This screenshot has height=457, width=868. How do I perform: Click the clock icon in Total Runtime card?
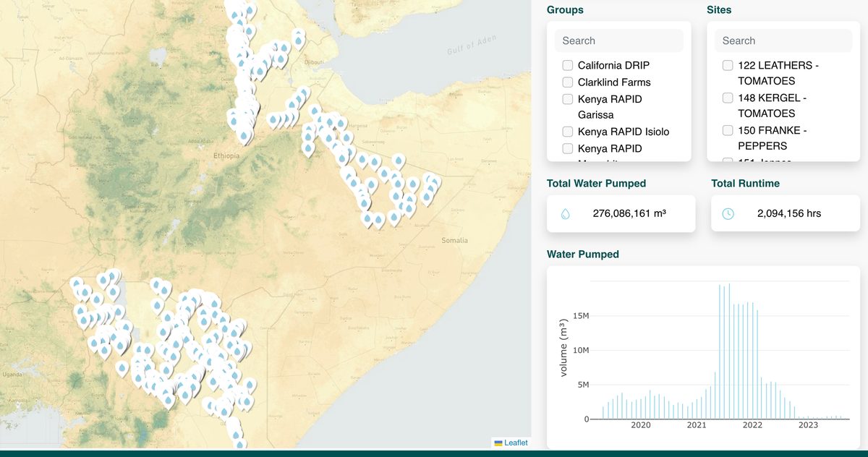[x=728, y=213]
